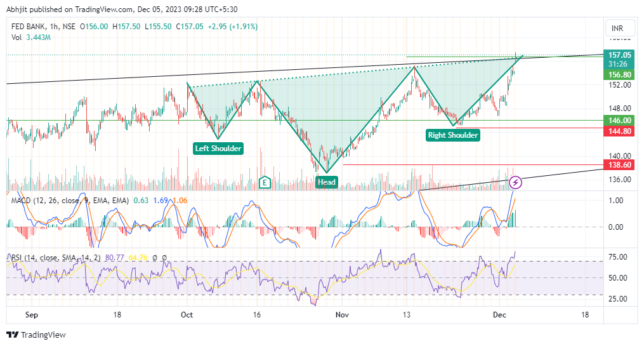The image size is (644, 346).
Task: Click the RSI axis label 75.00
Action: [618, 257]
